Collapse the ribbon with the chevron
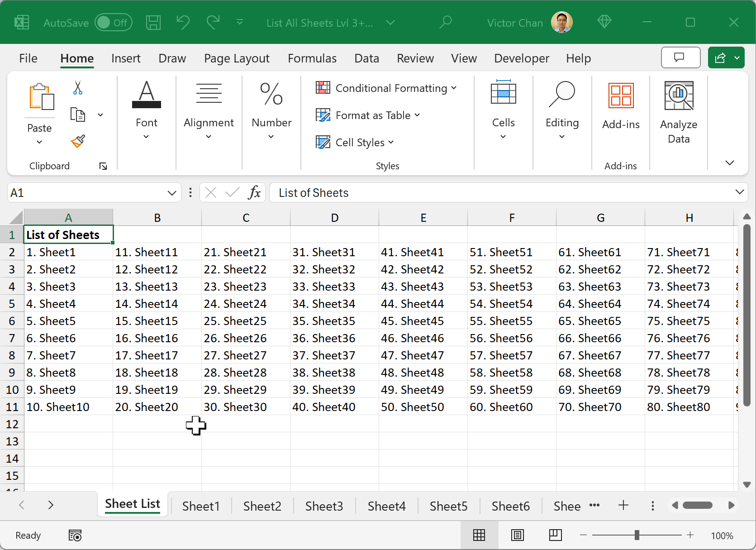The width and height of the screenshot is (756, 550). click(729, 163)
